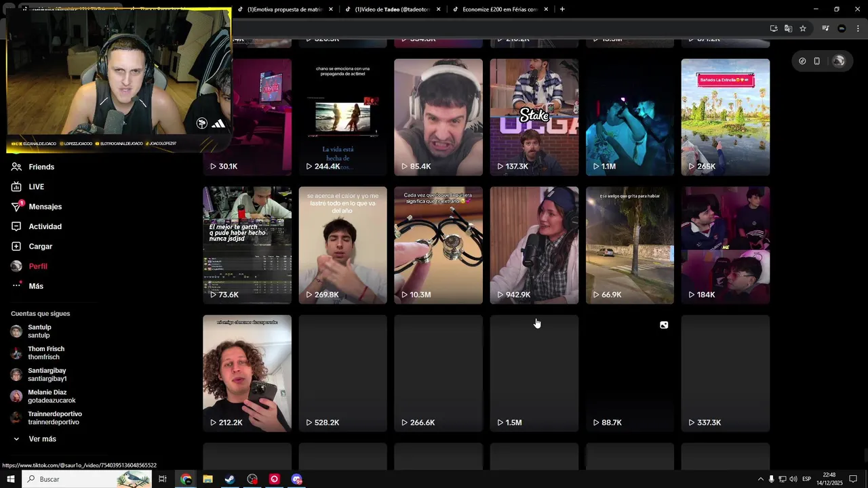
Task: Open the Actividad notifications page
Action: point(36,226)
